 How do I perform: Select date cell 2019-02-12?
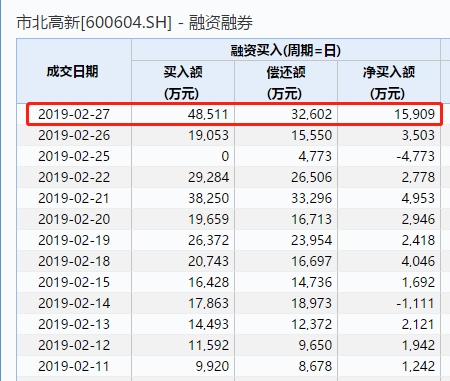[74, 345]
